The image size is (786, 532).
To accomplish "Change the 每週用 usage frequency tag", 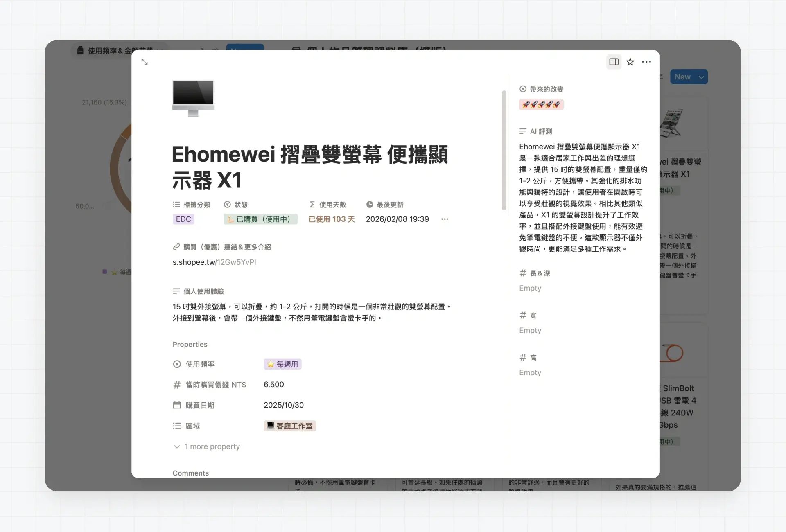I will click(x=282, y=364).
